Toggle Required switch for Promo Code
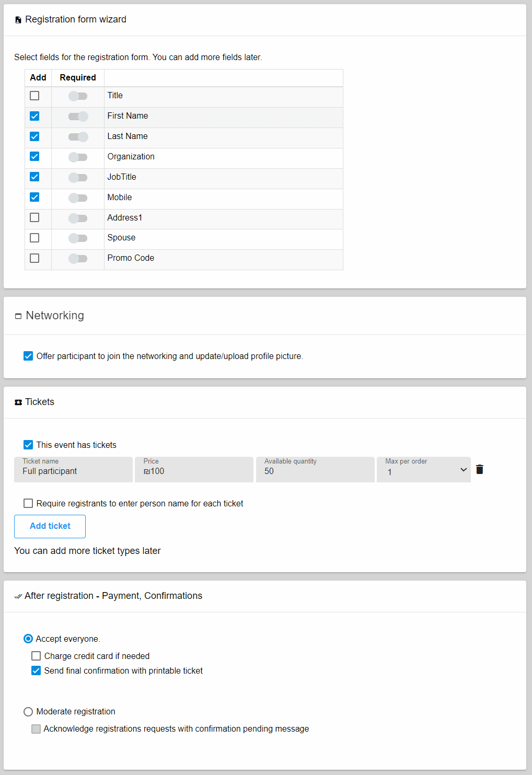The image size is (532, 775). [x=78, y=259]
